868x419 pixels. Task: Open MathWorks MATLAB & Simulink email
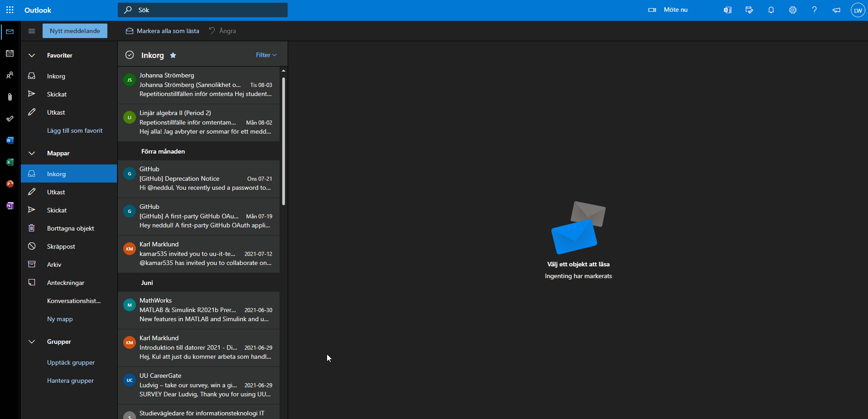pyautogui.click(x=199, y=310)
